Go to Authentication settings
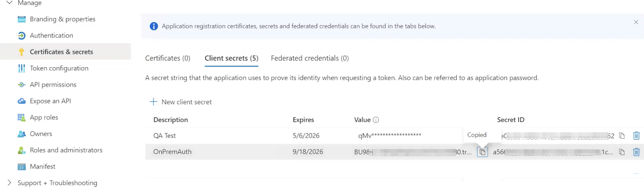The height and width of the screenshot is (189, 644). [51, 36]
